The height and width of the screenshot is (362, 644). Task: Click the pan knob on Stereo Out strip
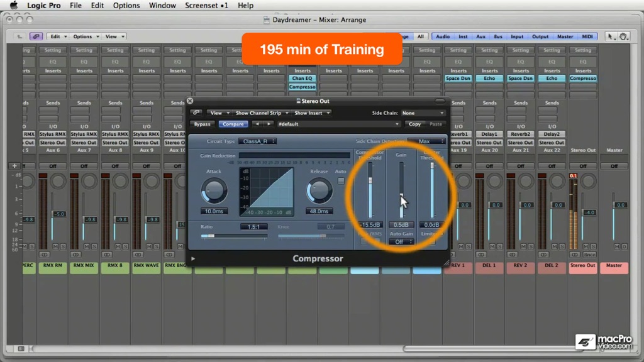click(x=589, y=182)
